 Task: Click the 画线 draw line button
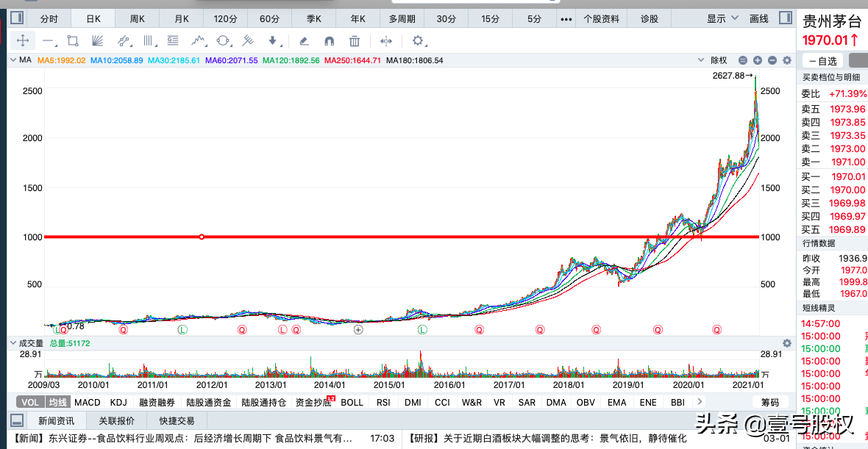[759, 18]
